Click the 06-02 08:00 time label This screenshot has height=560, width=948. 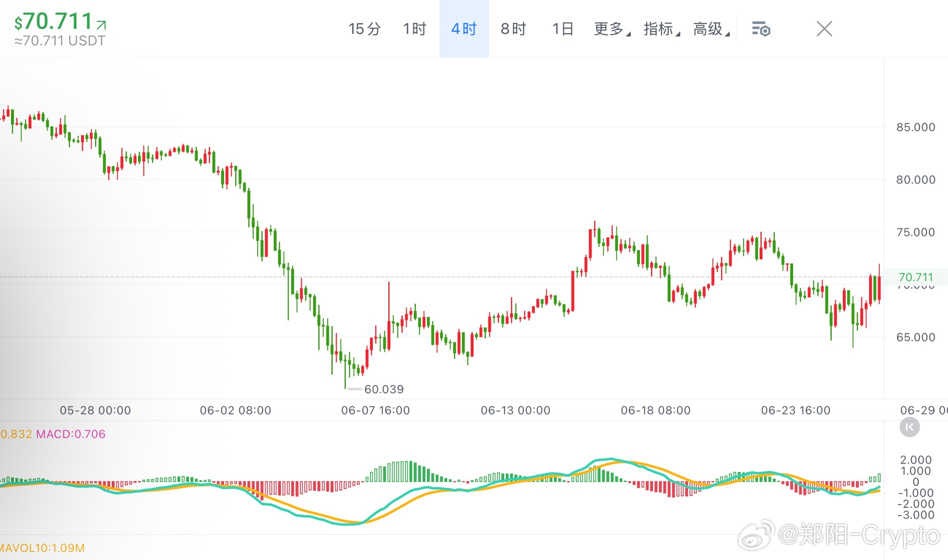[236, 410]
